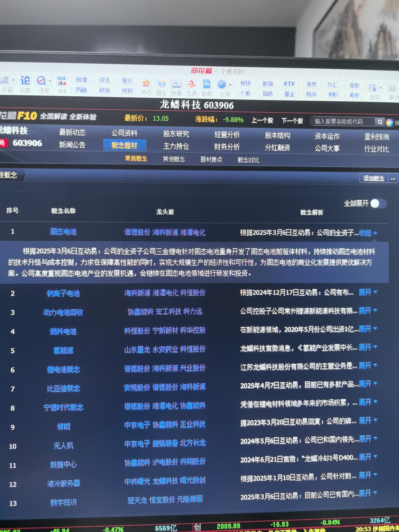
Task: Click the DDE toolbar icon
Action: (x=62, y=85)
